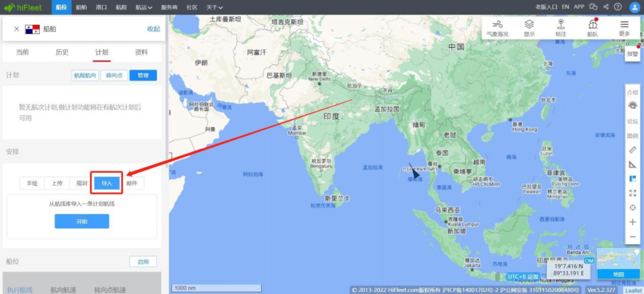Click the fullscreen expand map icon
This screenshot has width=644, height=294.
point(633,193)
